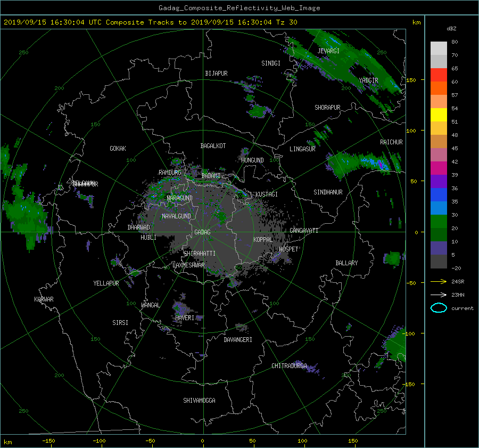Pick the bright green 30–20 dBZ swatch
The height and width of the screenshot is (448, 479).
[439, 222]
